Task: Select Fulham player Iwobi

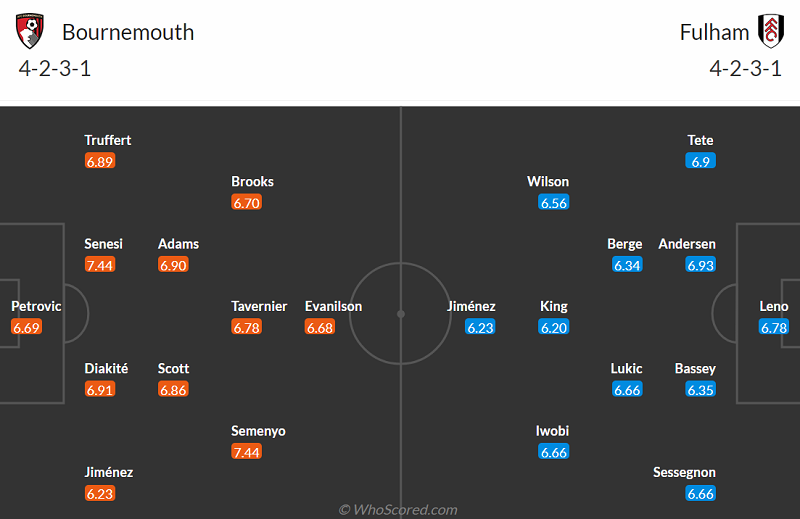Action: (x=553, y=431)
